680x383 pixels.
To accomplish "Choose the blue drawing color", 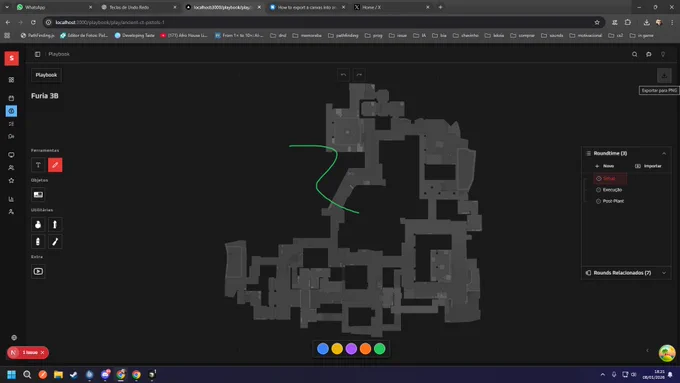I will pos(323,349).
